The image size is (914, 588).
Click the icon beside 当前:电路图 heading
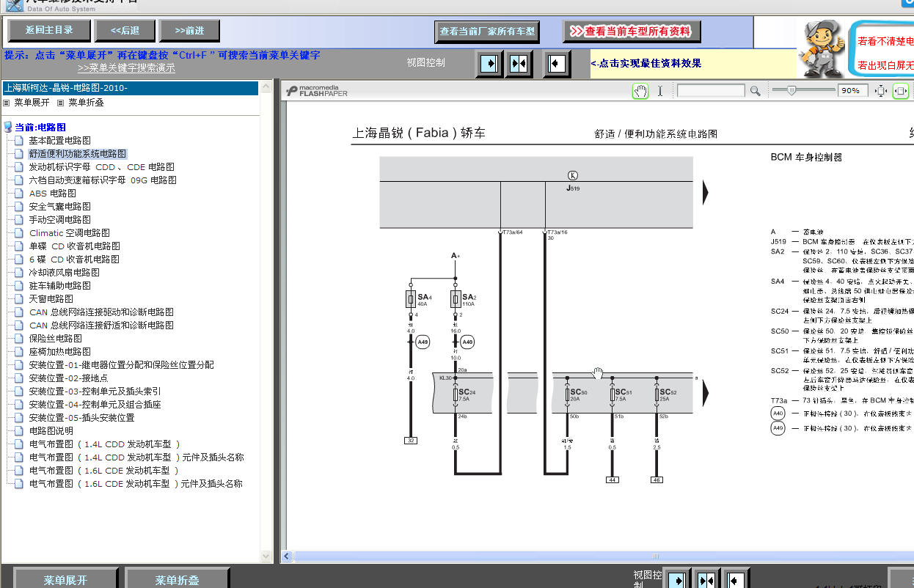click(x=8, y=127)
